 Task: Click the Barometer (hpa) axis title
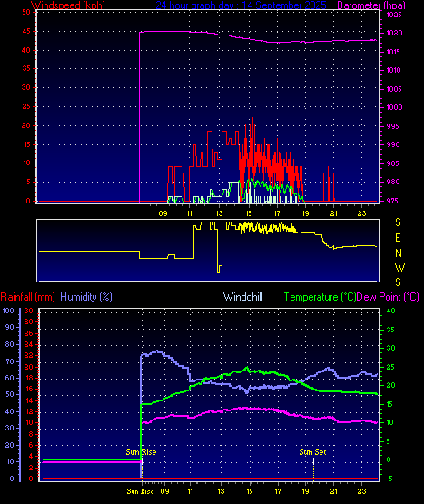point(371,5)
